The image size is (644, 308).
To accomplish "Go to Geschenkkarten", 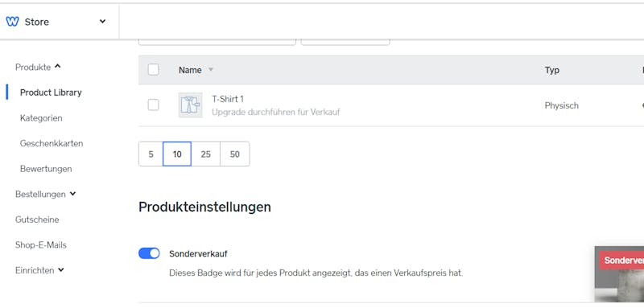I will click(x=52, y=143).
